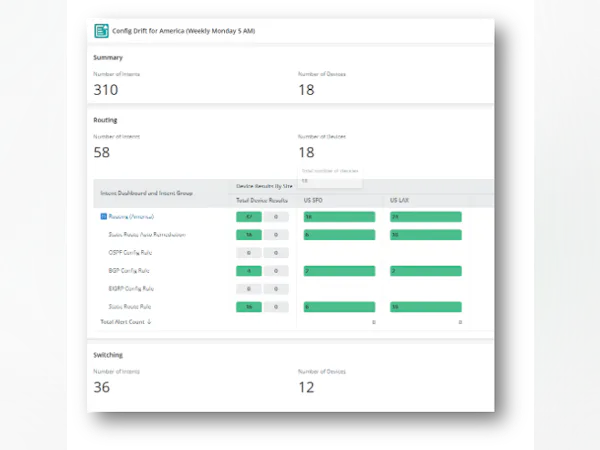Click the Total Alert Count sort arrow
The image size is (600, 450).
tap(149, 322)
